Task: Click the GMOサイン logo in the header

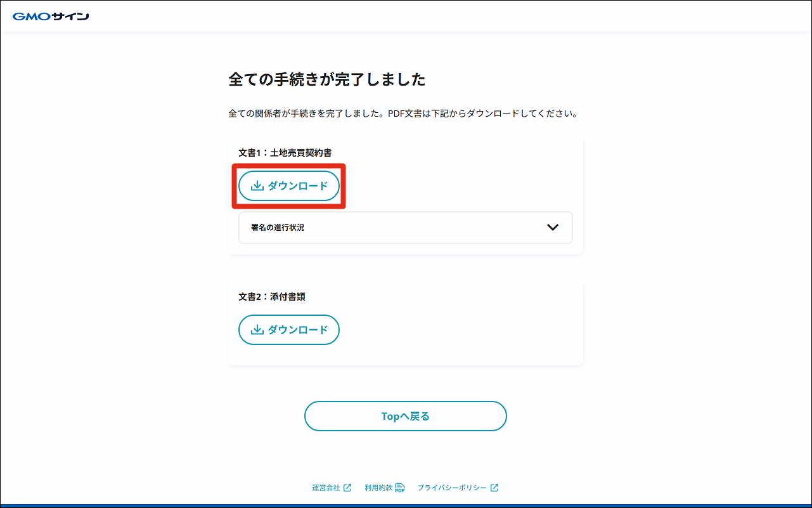Action: click(x=51, y=16)
